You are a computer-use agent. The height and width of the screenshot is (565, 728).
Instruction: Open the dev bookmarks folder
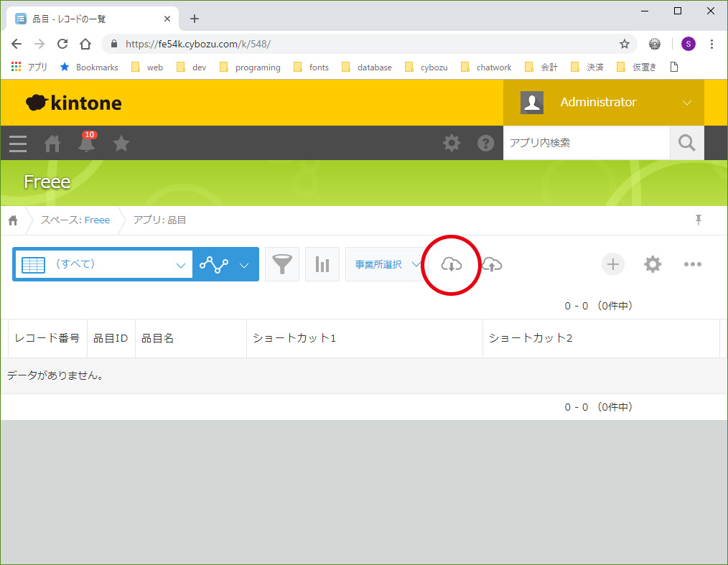191,67
